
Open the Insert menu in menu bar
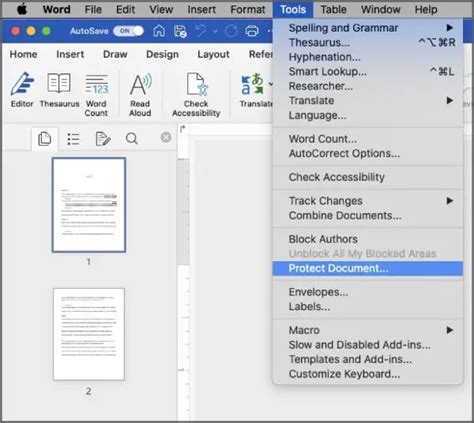click(x=201, y=9)
